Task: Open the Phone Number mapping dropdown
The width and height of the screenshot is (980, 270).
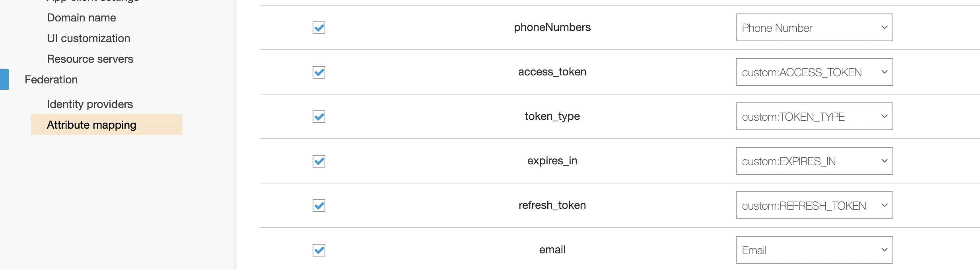Action: (814, 28)
